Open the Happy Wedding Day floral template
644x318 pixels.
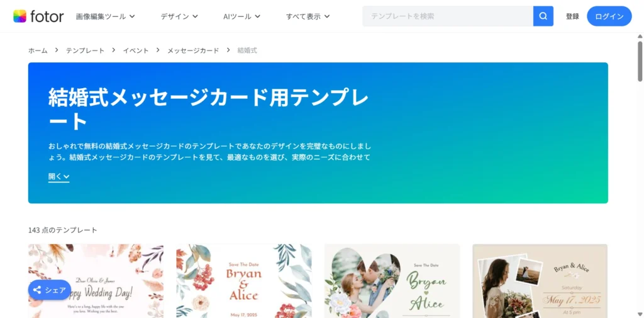tap(96, 281)
